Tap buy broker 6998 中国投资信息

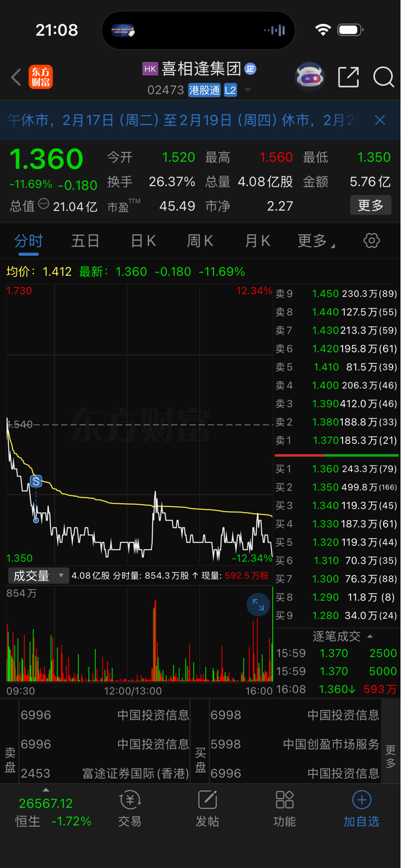[295, 715]
